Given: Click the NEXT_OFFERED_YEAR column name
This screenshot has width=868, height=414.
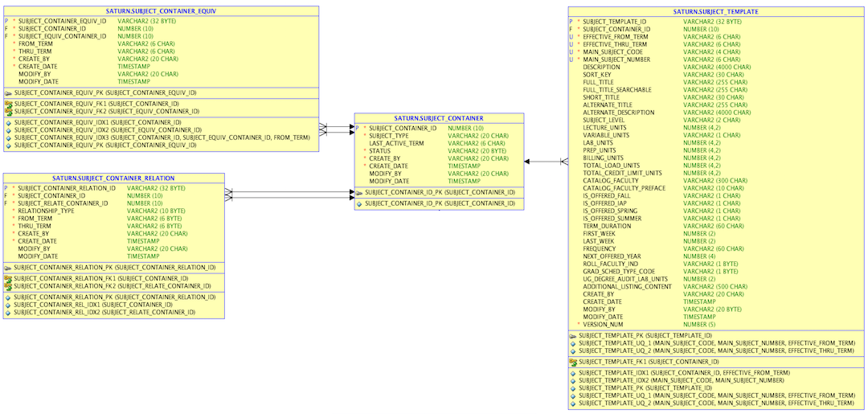Looking at the screenshot, I should (612, 256).
